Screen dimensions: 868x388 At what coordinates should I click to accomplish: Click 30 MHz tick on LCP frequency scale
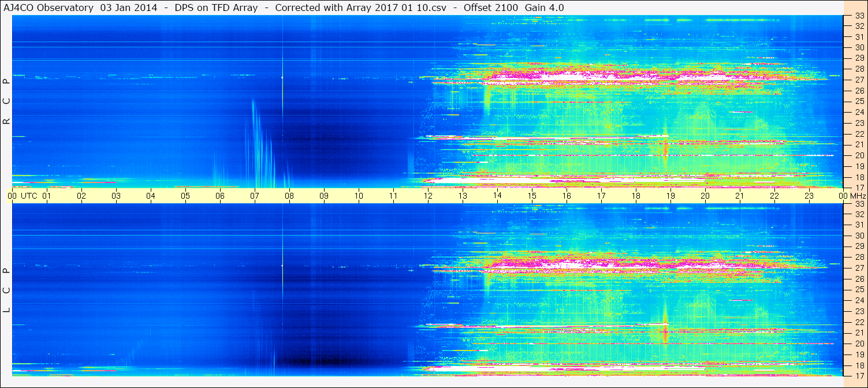(859, 236)
